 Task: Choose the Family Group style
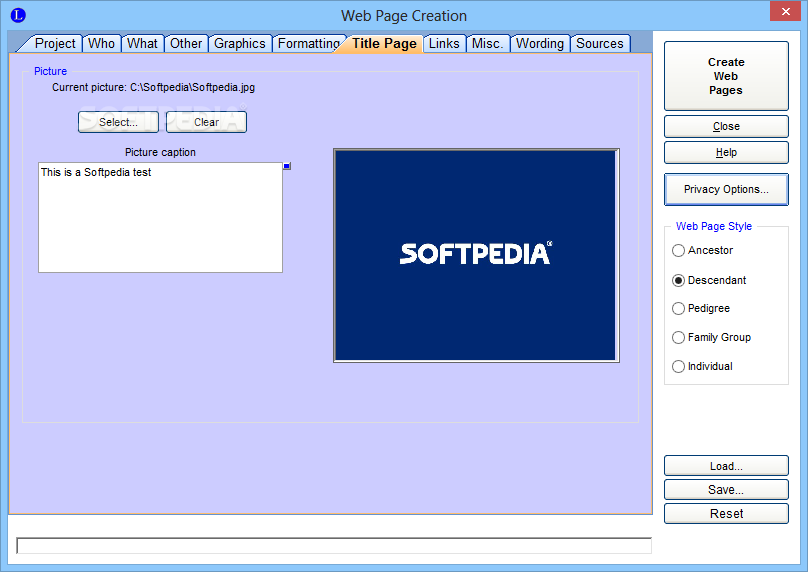click(711, 337)
